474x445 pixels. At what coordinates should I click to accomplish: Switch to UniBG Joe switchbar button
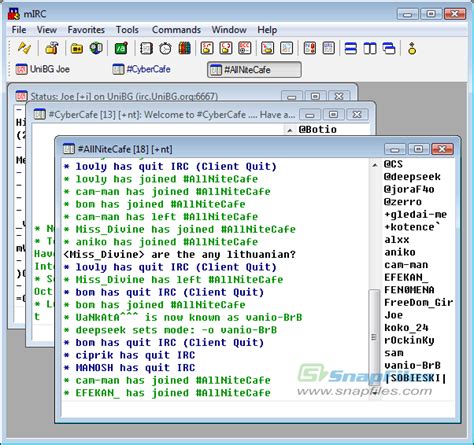[43, 69]
